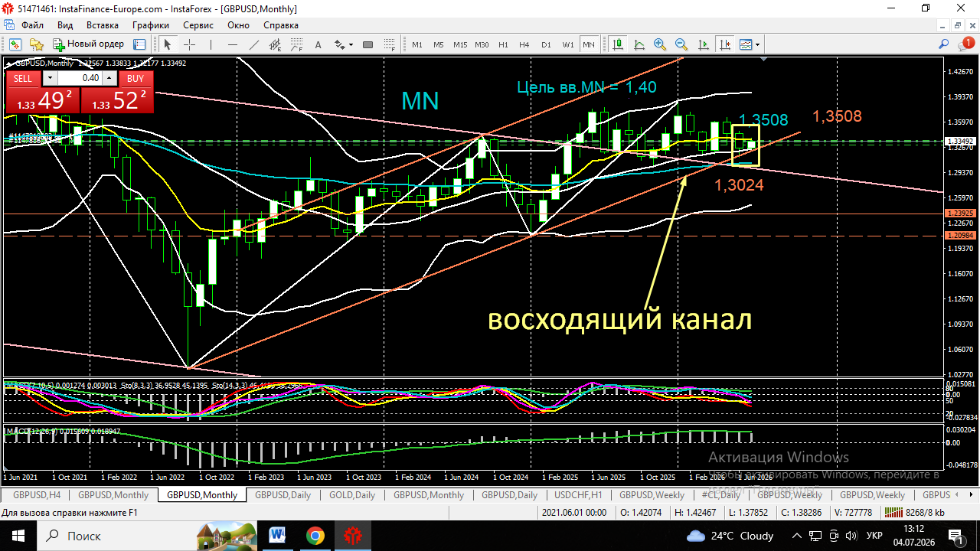Screen dimensions: 980x551
Task: Switch to the GBPUSD,H4 chart tab
Action: point(37,495)
